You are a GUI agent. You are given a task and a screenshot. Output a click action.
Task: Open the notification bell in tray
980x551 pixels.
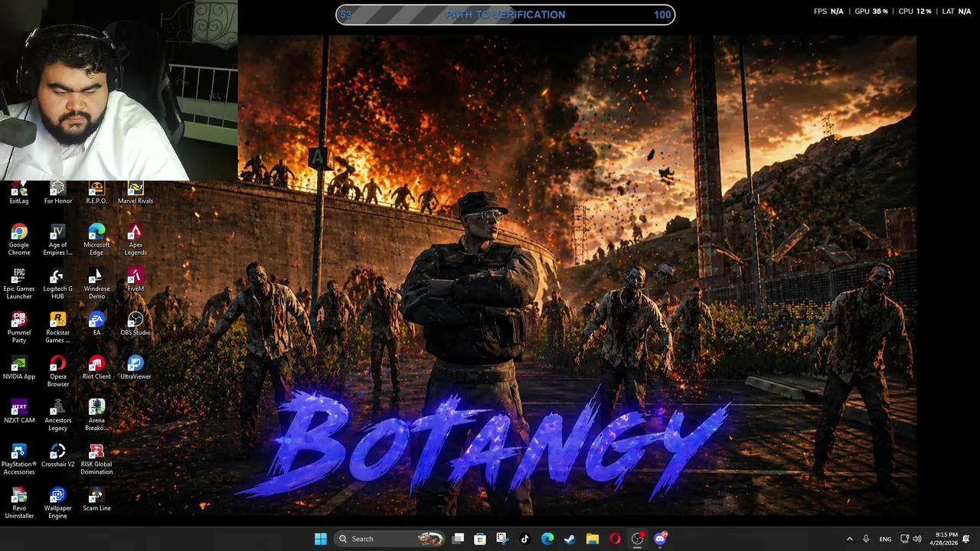pos(966,539)
